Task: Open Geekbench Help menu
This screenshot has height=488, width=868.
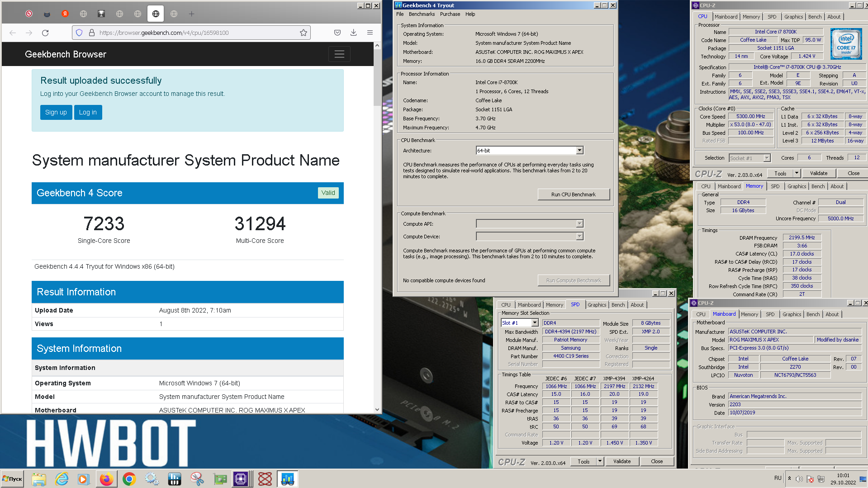Action: pyautogui.click(x=470, y=14)
